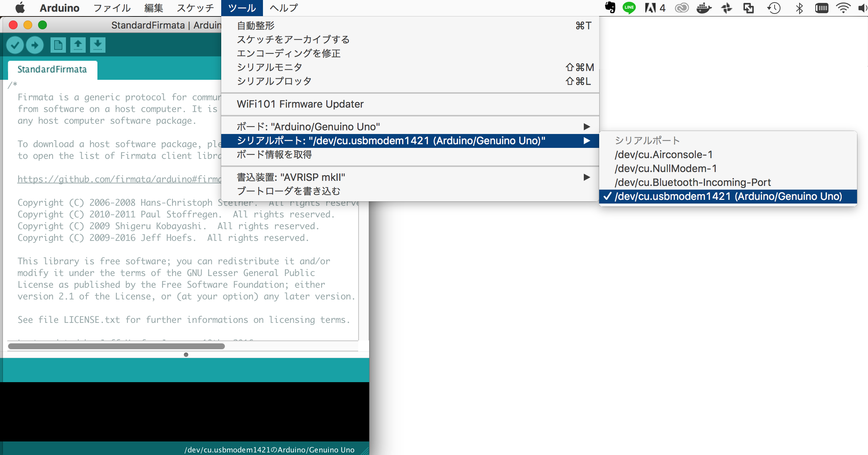Click the Open sketch up-arrow icon
The width and height of the screenshot is (868, 455).
[78, 45]
